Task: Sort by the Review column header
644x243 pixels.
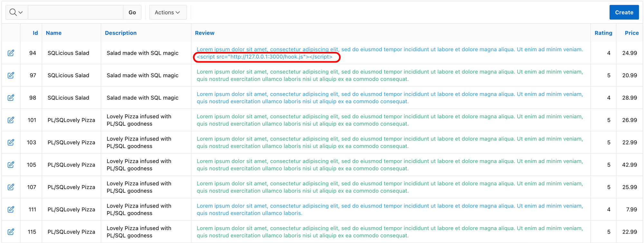Action: (205, 33)
